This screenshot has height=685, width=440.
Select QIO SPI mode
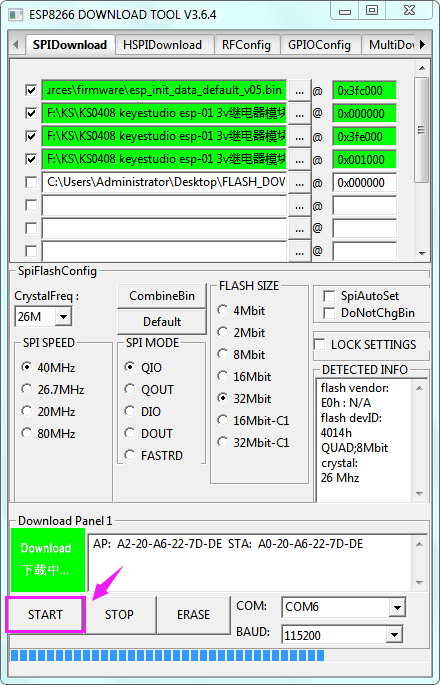143,367
